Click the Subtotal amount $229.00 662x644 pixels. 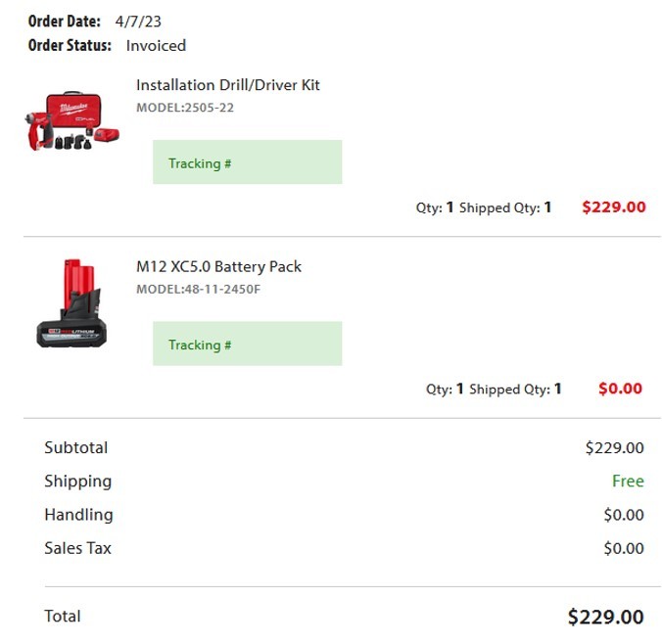[614, 448]
